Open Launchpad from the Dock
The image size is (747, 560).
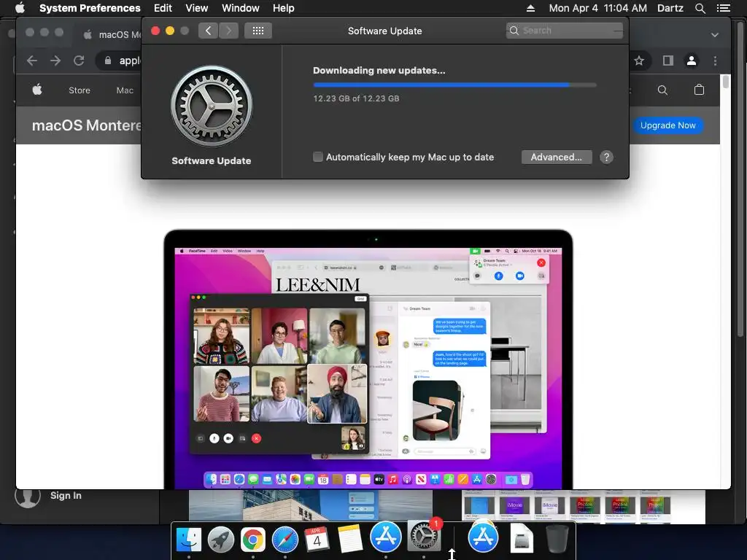tap(220, 540)
